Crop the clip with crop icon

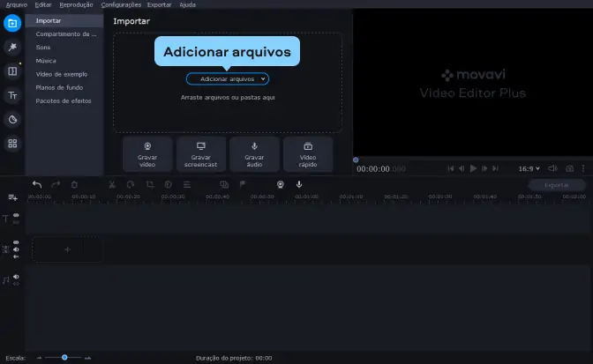(x=150, y=184)
